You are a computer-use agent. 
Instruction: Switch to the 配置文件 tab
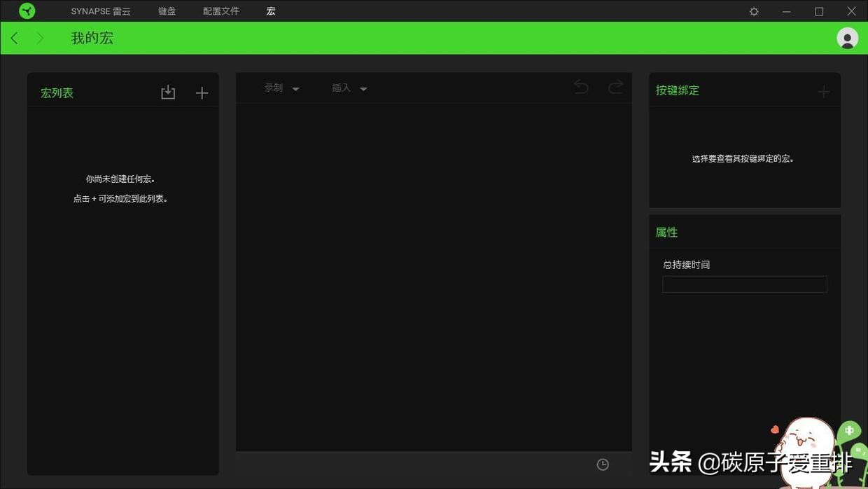pyautogui.click(x=221, y=11)
